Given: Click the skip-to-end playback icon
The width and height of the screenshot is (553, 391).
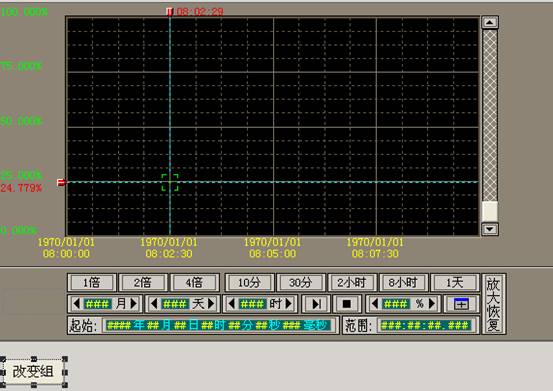Looking at the screenshot, I should [x=316, y=304].
